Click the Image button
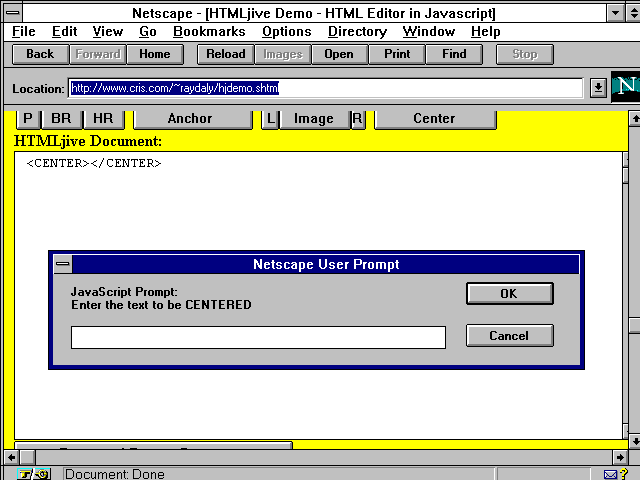Viewport: 640px width, 480px height. pos(314,119)
